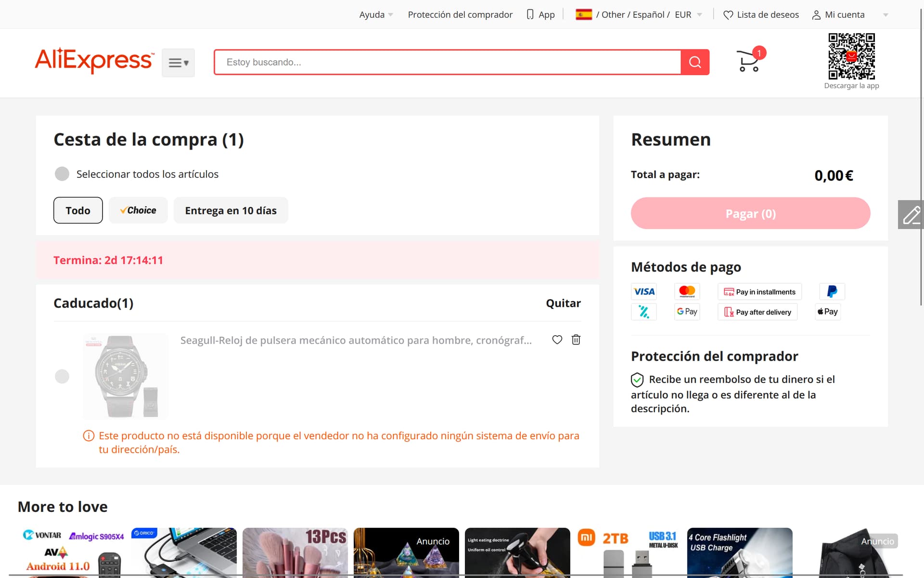Image resolution: width=924 pixels, height=578 pixels.
Task: Click the App phone icon link
Action: 540,14
